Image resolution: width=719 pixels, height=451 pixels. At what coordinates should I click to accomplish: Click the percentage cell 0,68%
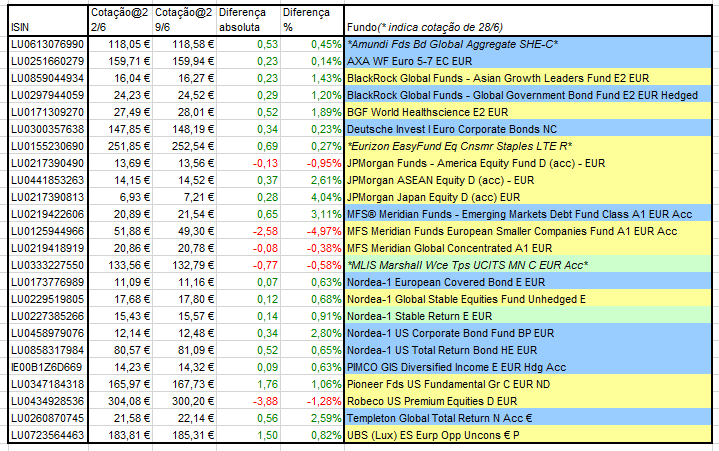[312, 299]
